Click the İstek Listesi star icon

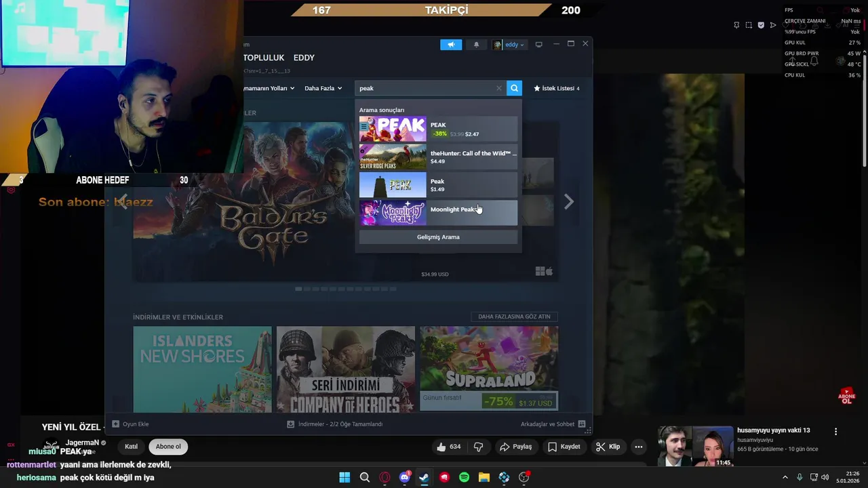point(537,88)
